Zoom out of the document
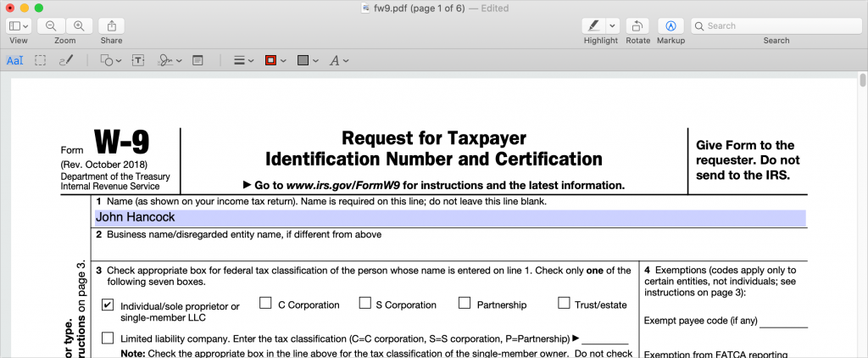The width and height of the screenshot is (868, 358). (x=52, y=26)
